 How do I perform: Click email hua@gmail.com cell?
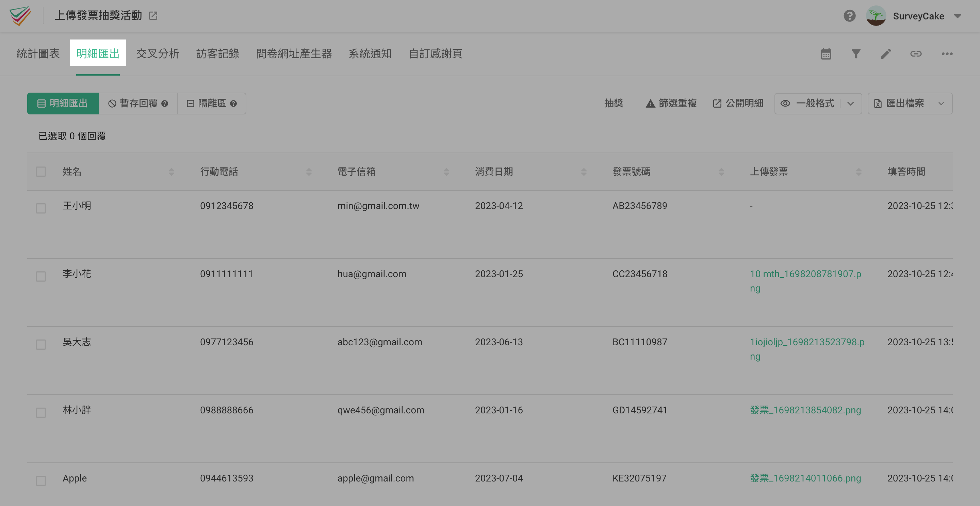click(x=372, y=274)
